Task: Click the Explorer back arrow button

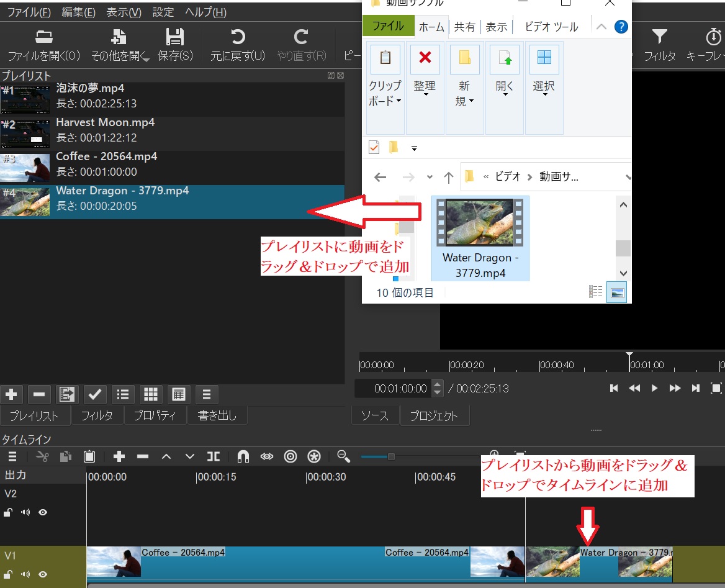Action: pyautogui.click(x=380, y=177)
